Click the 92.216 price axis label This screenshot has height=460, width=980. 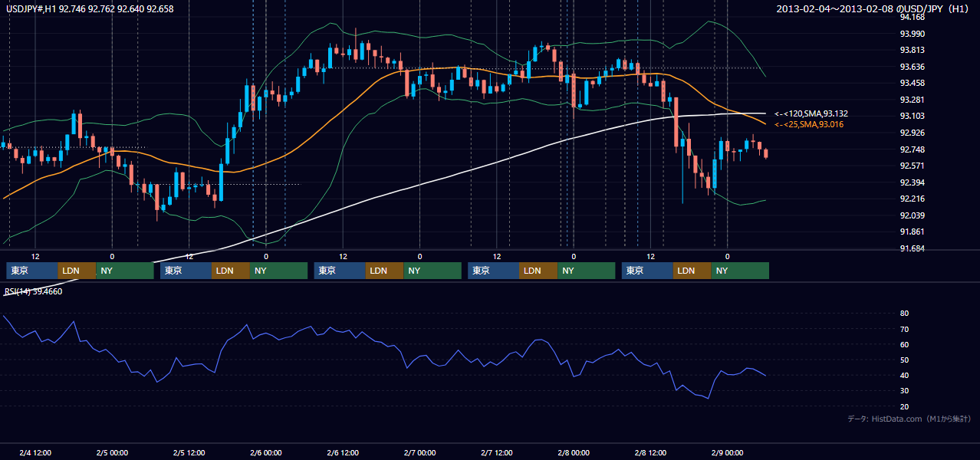(x=912, y=199)
